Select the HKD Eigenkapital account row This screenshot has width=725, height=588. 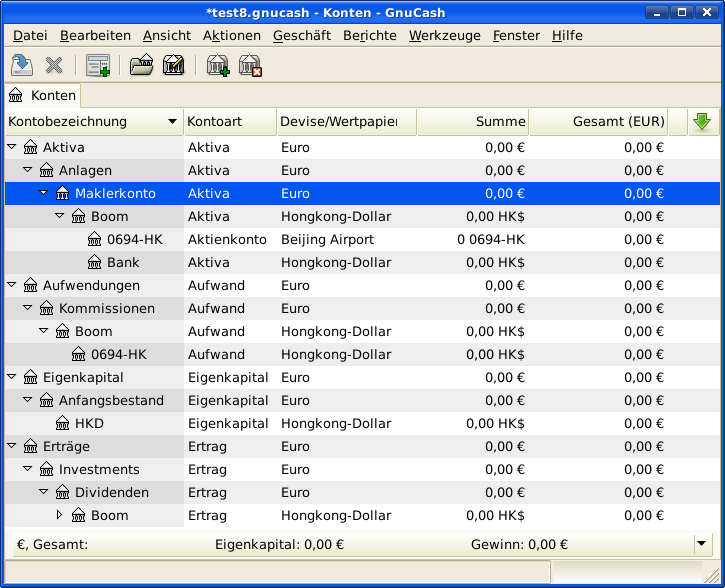click(x=89, y=423)
